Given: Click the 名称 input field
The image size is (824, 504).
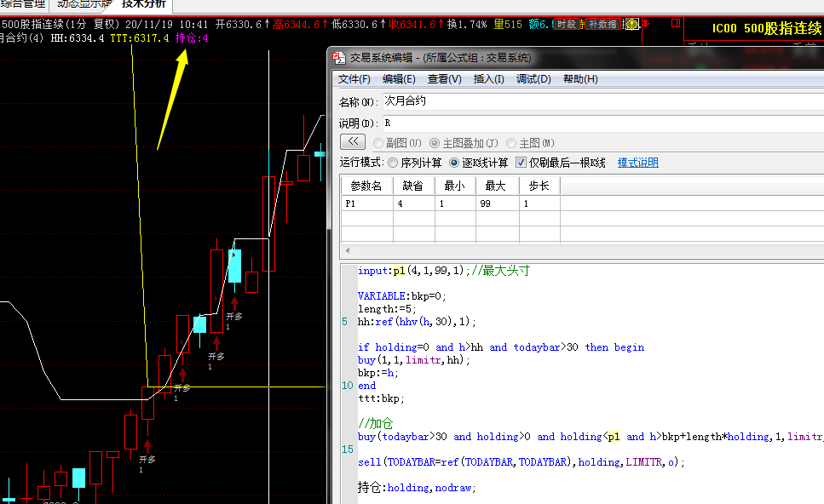Looking at the screenshot, I should 603,101.
